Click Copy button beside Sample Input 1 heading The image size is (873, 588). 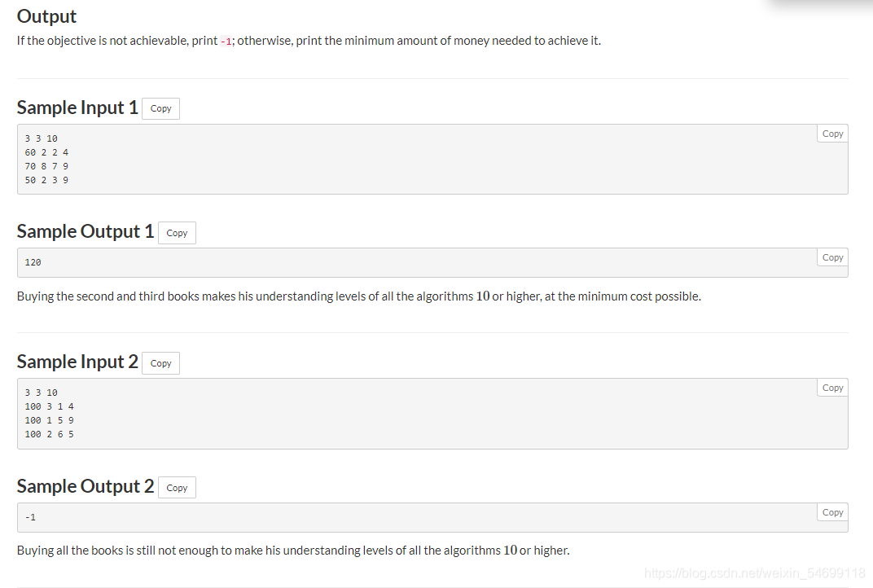161,108
